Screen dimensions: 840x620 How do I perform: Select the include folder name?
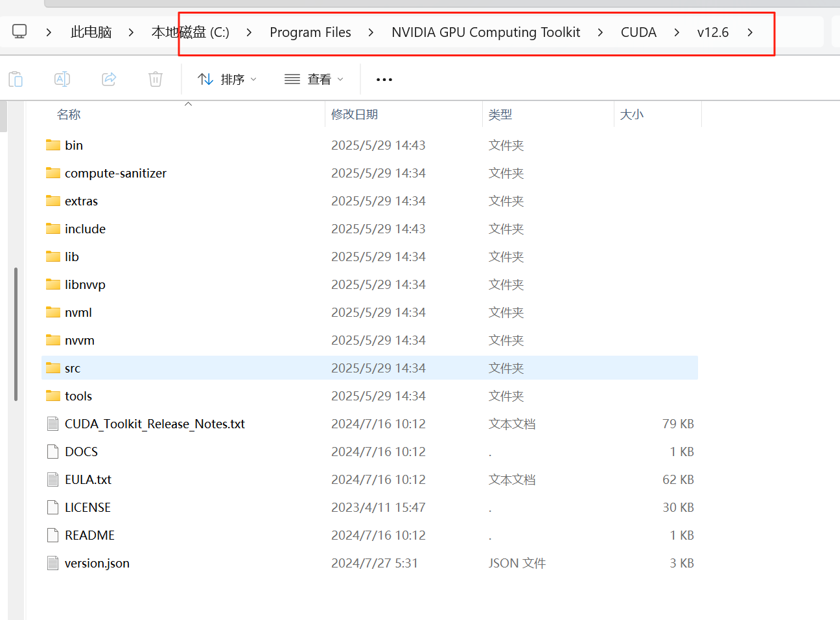pos(85,229)
